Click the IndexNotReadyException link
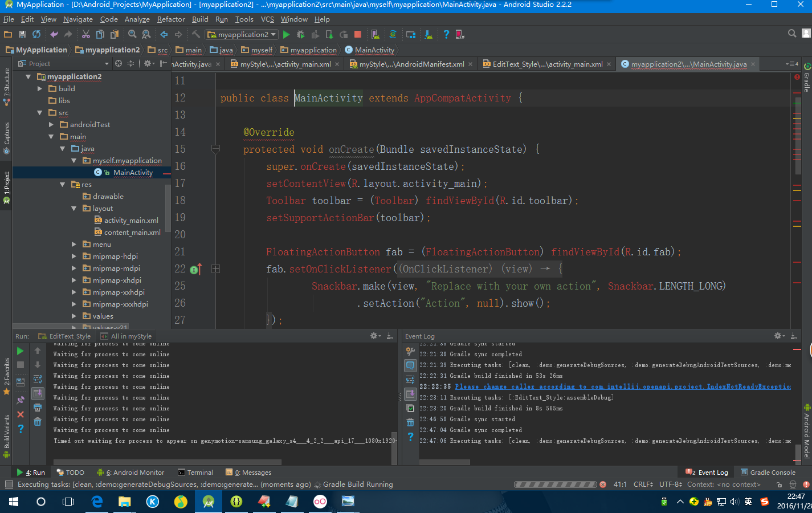This screenshot has width=812, height=513. tap(623, 386)
